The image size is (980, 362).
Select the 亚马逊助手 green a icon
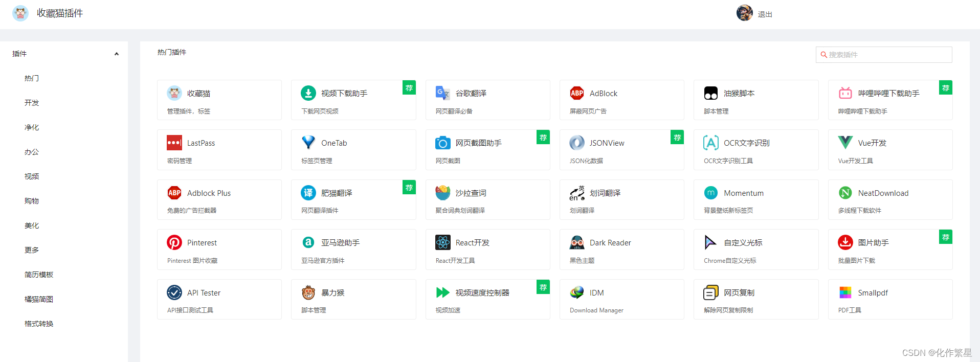point(308,242)
